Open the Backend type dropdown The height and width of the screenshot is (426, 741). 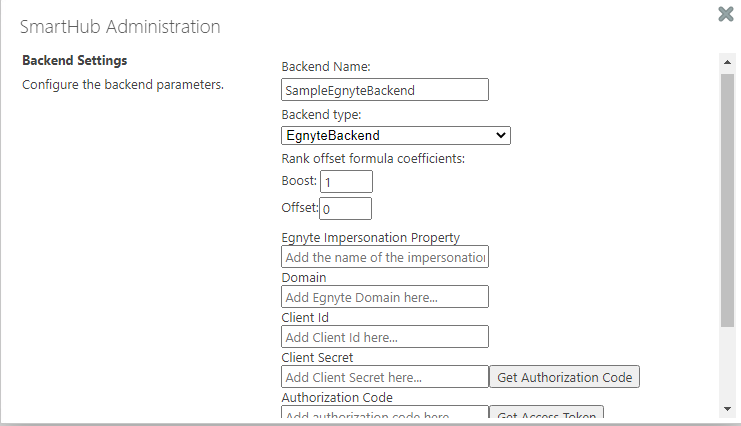pos(396,135)
